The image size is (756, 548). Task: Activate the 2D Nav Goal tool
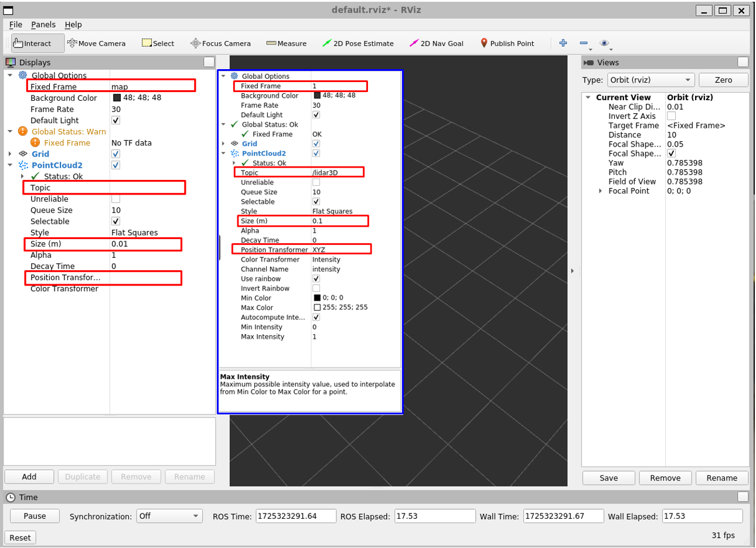point(437,43)
